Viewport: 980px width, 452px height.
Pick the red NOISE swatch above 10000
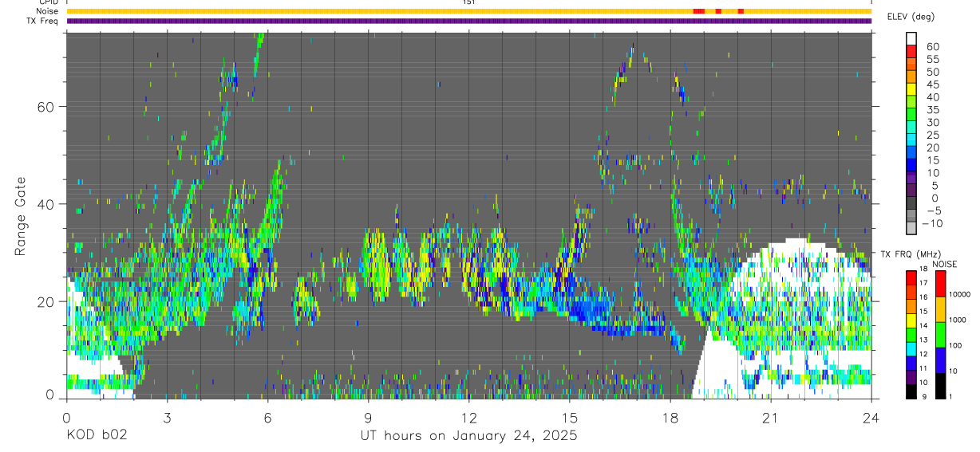coord(941,283)
